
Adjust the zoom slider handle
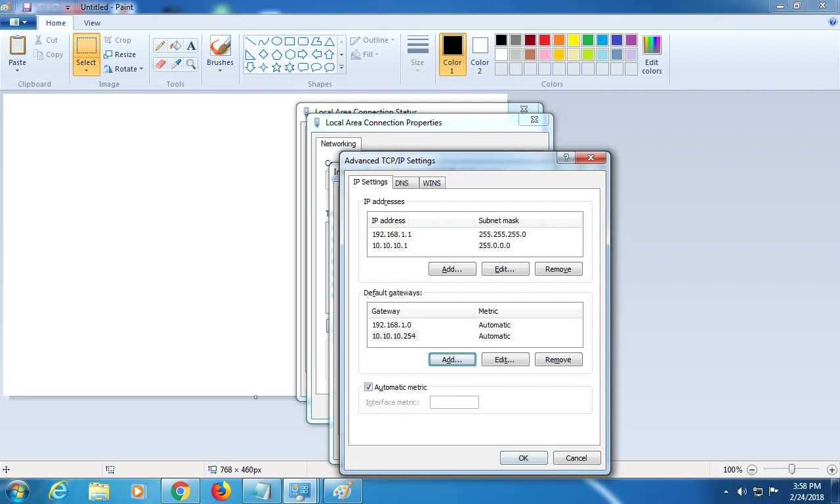(x=792, y=469)
